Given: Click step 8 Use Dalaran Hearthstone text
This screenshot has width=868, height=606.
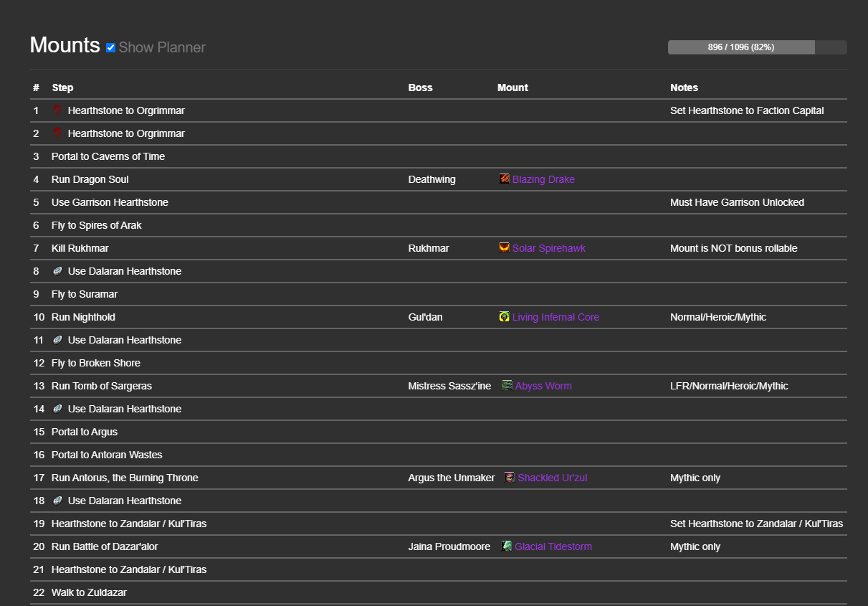Looking at the screenshot, I should pos(125,271).
